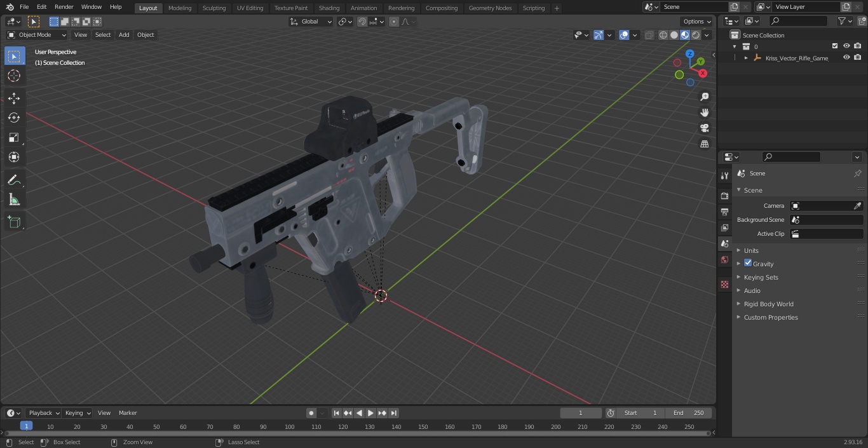Open the Geometry Nodes workspace

pyautogui.click(x=490, y=8)
